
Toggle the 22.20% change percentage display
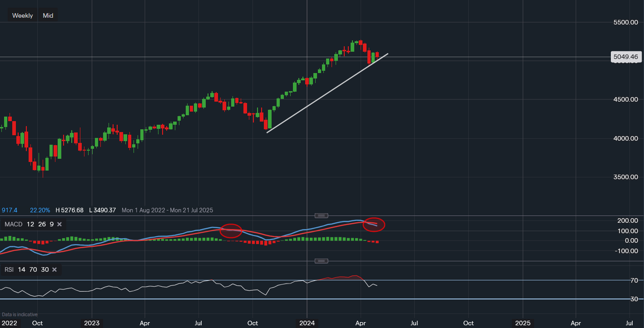point(40,210)
